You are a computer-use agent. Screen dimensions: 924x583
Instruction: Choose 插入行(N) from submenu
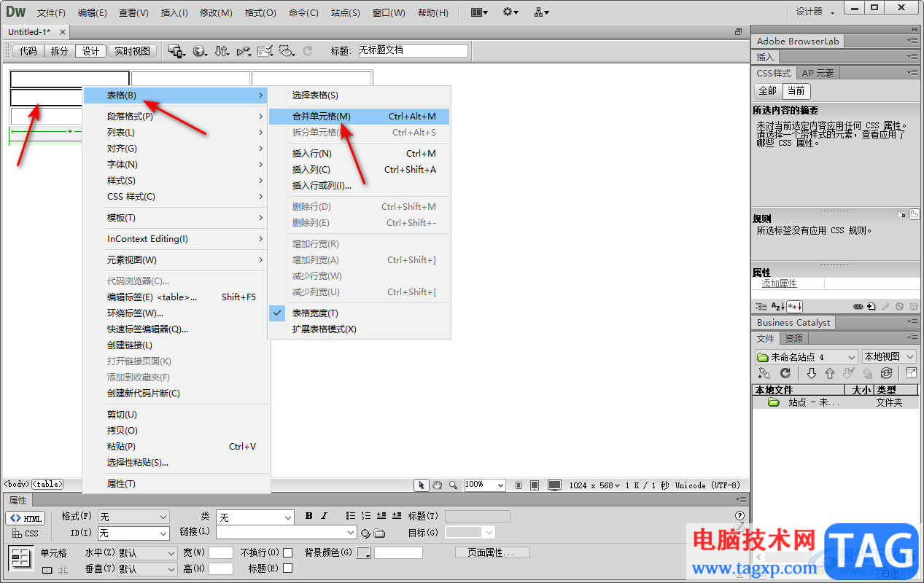(x=359, y=154)
